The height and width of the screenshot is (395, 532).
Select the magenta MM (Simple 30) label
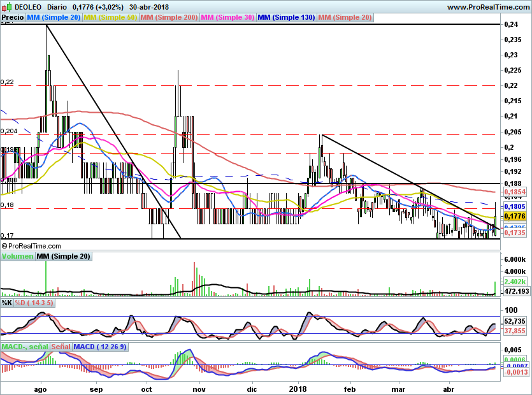(227, 18)
